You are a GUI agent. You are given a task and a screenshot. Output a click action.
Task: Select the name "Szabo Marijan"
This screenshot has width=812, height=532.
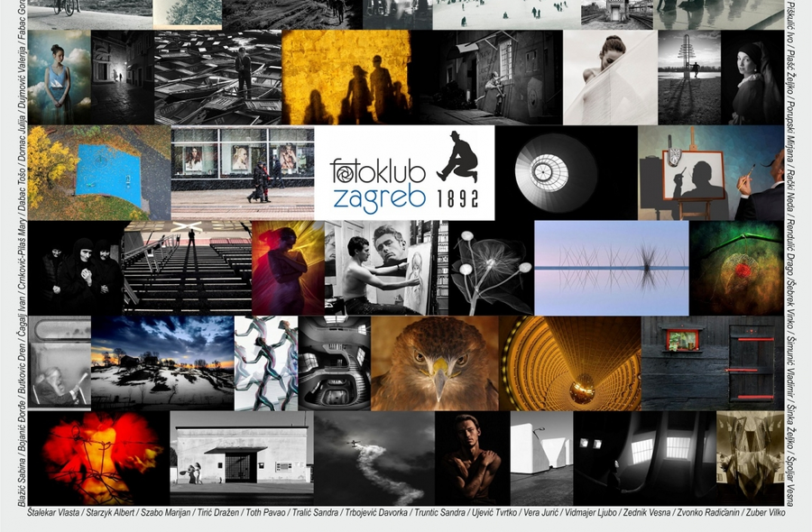coord(166,513)
